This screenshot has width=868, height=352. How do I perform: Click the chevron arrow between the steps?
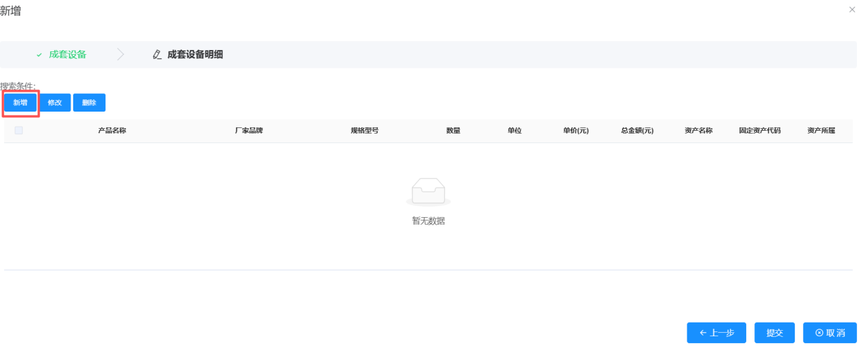click(120, 55)
